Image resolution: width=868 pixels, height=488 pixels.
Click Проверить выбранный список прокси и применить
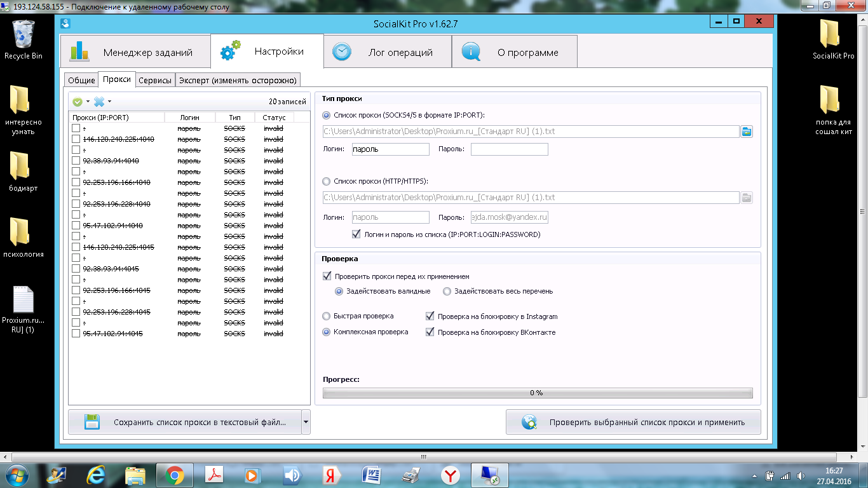[x=633, y=422]
